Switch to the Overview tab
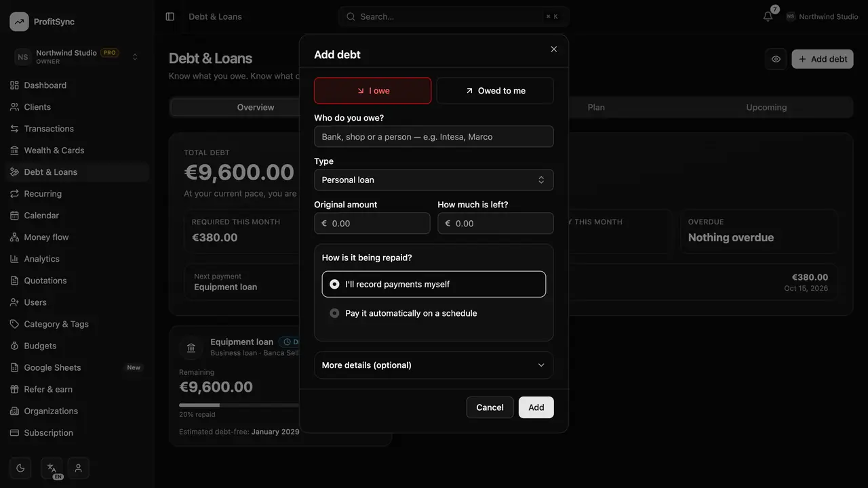This screenshot has height=488, width=868. (256, 107)
